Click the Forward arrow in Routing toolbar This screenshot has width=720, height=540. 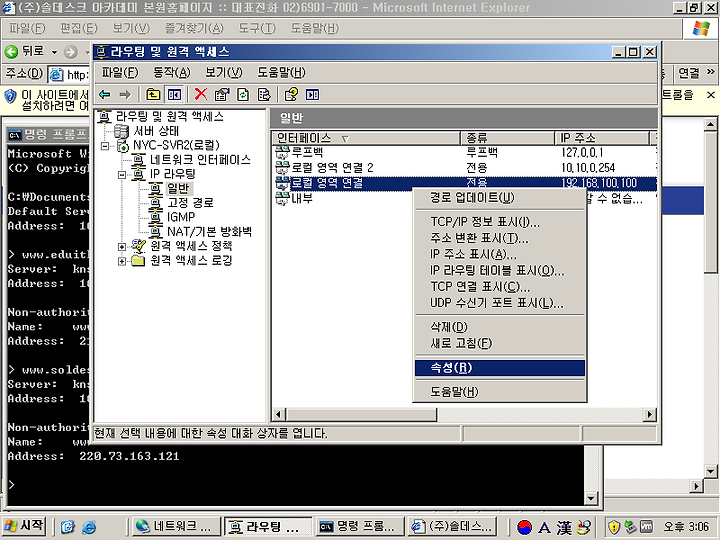(125, 95)
